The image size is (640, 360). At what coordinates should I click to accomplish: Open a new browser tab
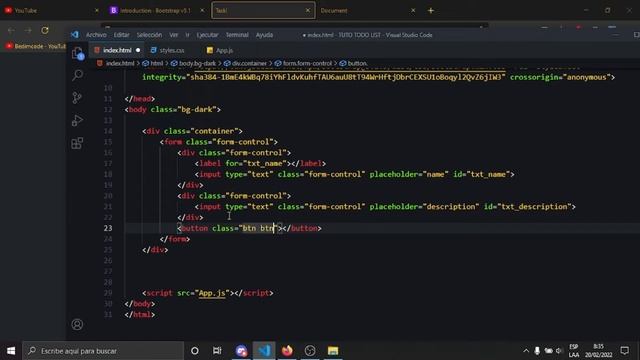point(431,11)
